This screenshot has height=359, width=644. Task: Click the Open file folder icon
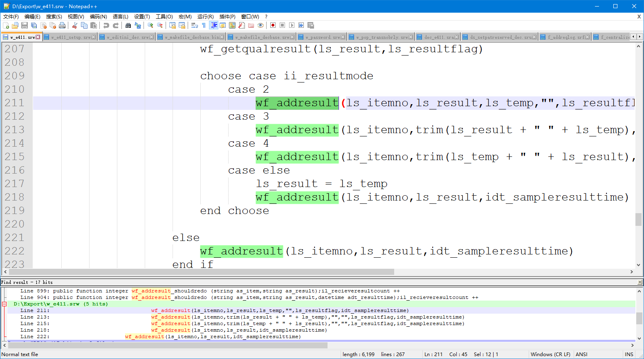click(x=15, y=25)
